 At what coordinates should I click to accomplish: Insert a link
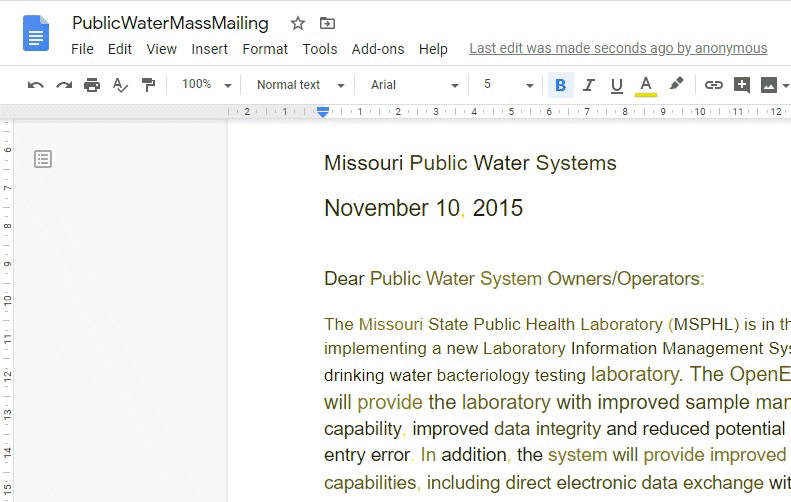pos(714,85)
